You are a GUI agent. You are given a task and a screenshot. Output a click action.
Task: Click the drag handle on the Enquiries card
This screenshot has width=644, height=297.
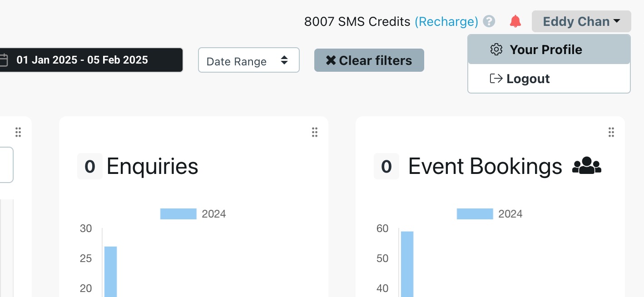[x=314, y=132]
